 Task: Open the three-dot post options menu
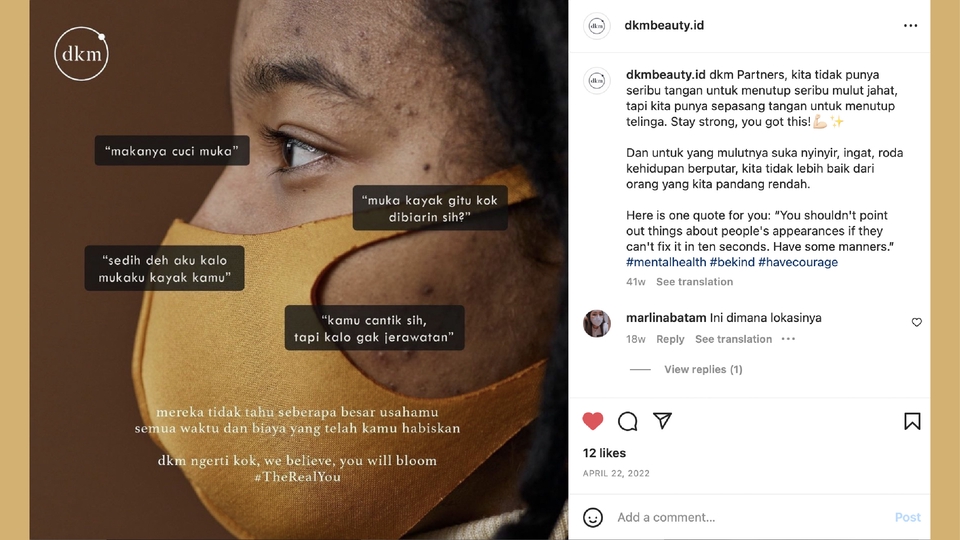click(x=910, y=26)
